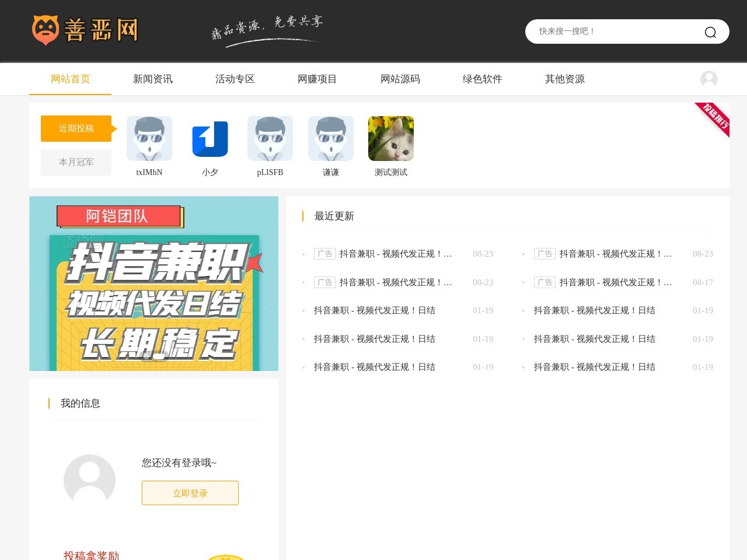Open 谦谦's contributor avatar
Viewport: 747px width, 560px height.
coord(331,138)
